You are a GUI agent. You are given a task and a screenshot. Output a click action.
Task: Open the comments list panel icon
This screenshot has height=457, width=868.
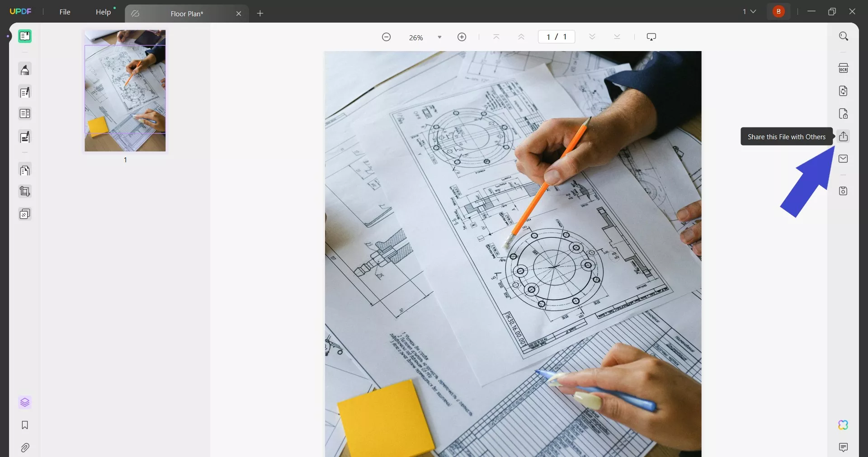[843, 448]
